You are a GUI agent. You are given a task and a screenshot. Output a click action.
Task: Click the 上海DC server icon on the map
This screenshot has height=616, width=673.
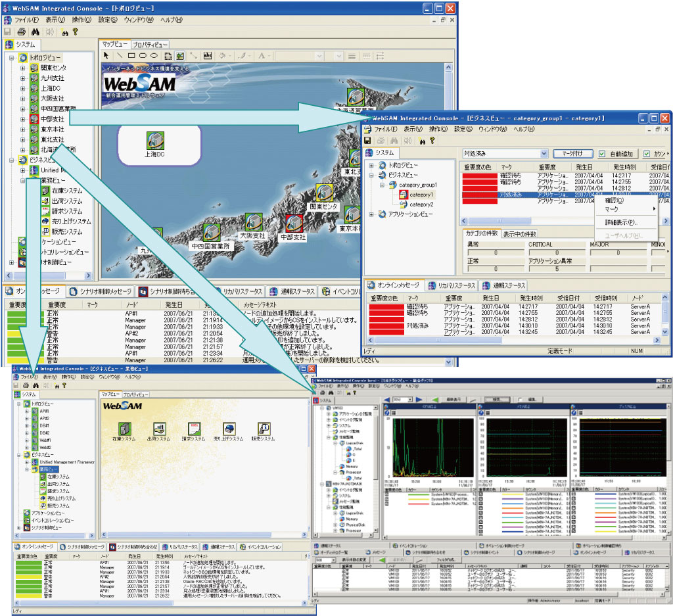click(154, 140)
